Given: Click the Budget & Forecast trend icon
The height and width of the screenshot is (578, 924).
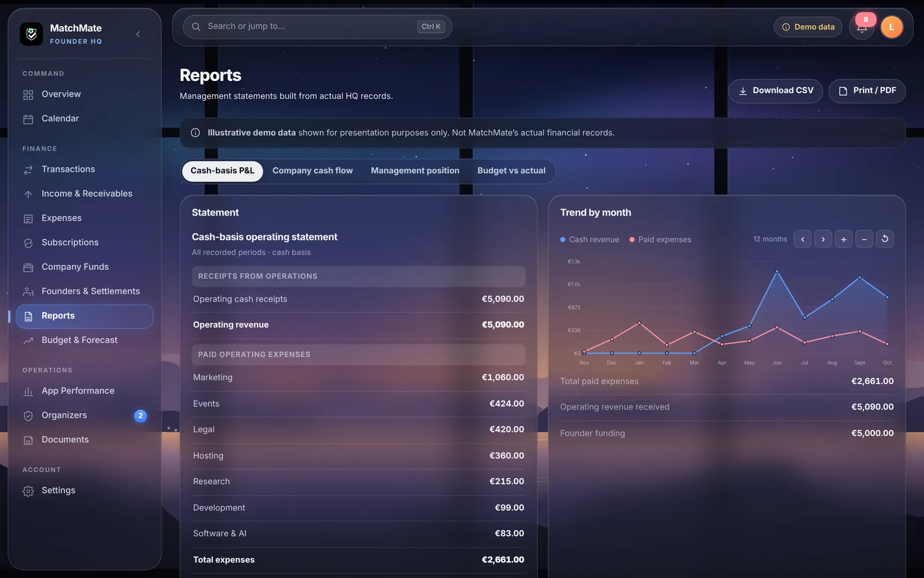Looking at the screenshot, I should [x=28, y=340].
